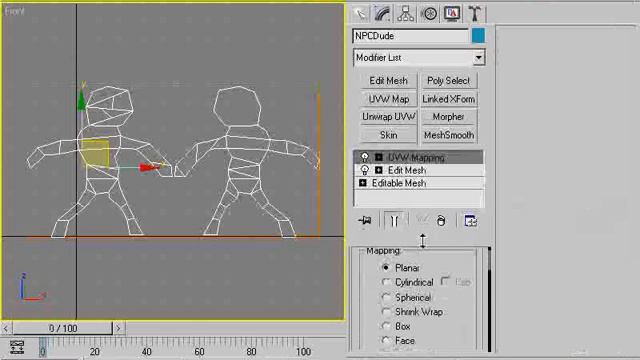640x360 pixels.
Task: Step time slider forward with right arrow
Action: [x=118, y=328]
